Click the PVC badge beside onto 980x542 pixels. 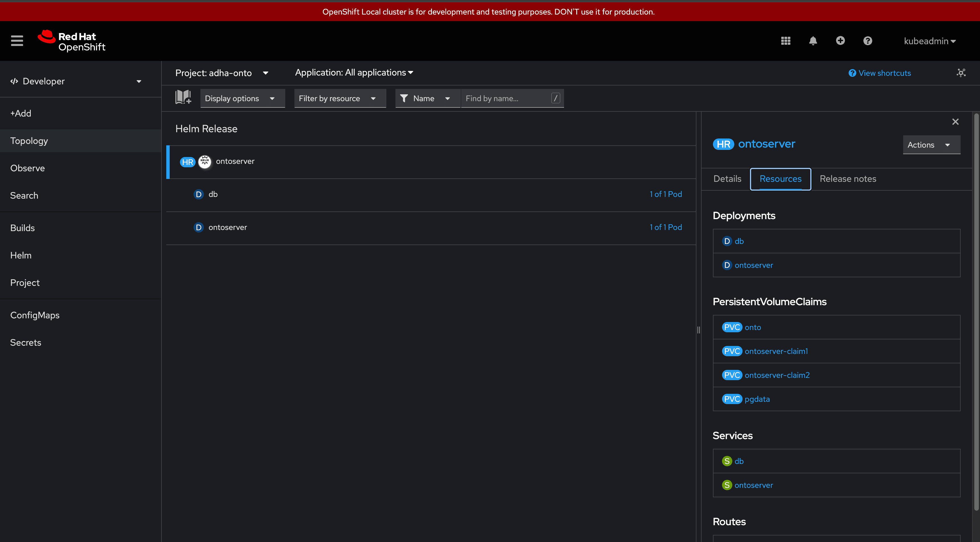[x=732, y=327]
